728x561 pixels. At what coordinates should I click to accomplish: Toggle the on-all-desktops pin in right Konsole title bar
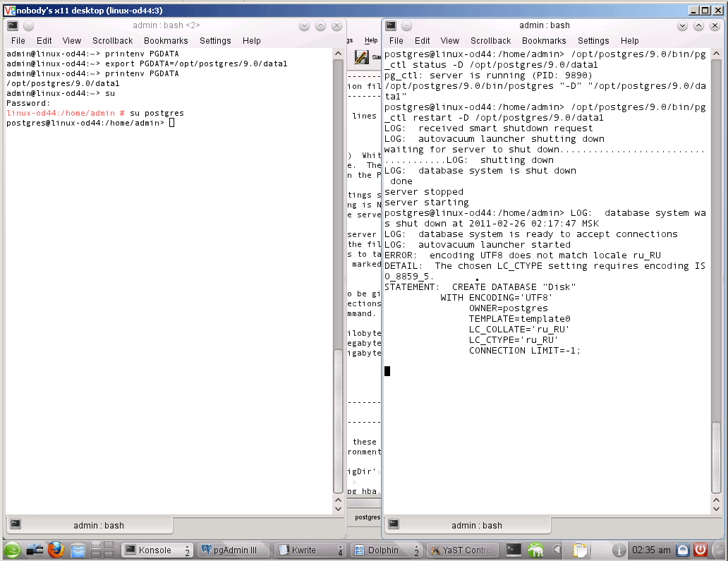(x=407, y=26)
